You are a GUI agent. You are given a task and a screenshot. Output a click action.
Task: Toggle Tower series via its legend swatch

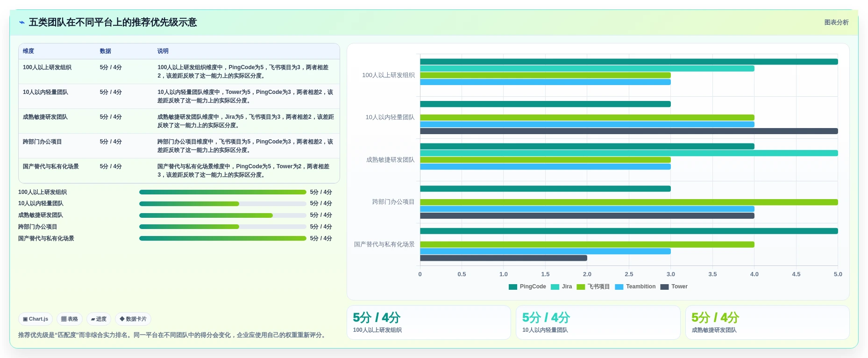(x=665, y=287)
